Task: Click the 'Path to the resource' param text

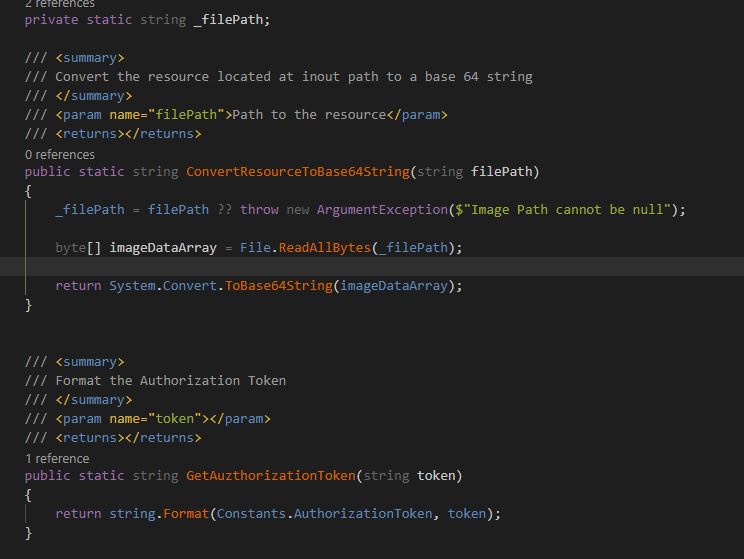Action: pyautogui.click(x=309, y=115)
